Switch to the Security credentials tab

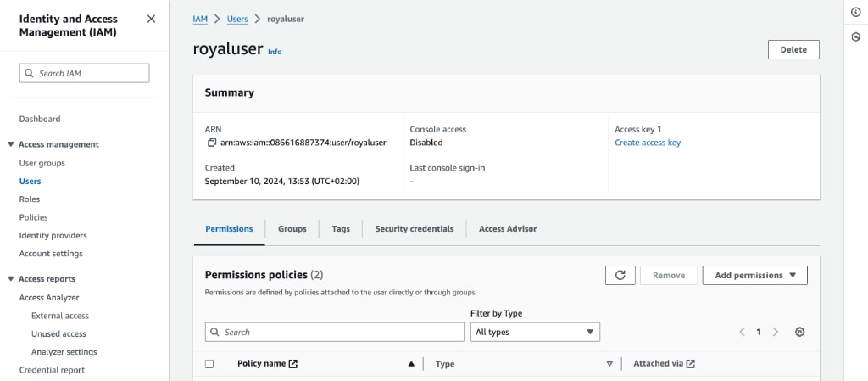414,229
